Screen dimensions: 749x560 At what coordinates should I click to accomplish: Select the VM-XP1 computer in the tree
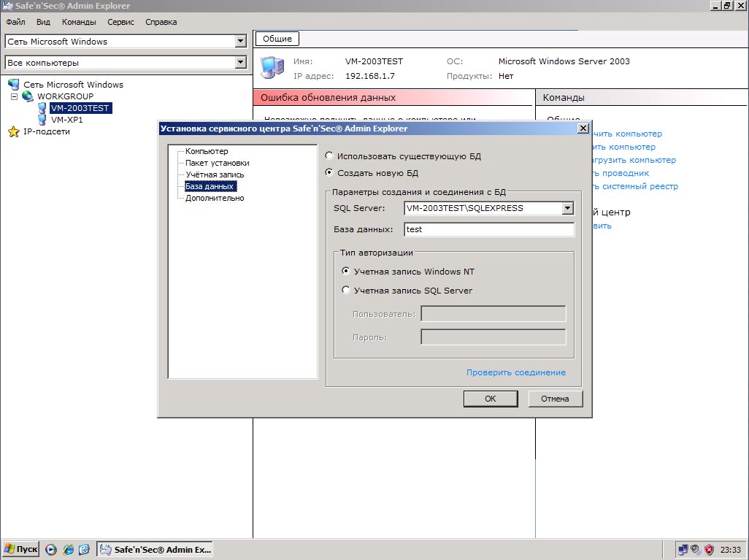(67, 120)
